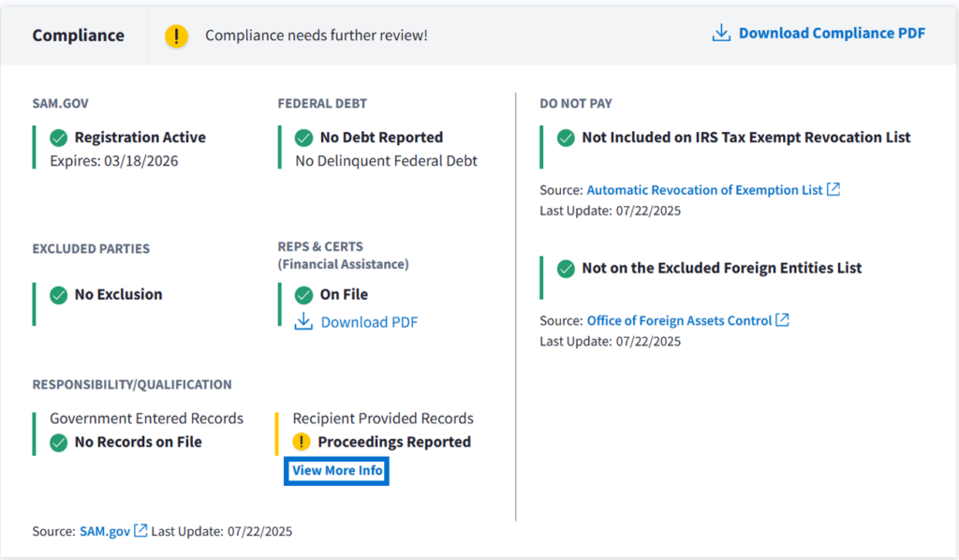
Task: Visit the Office of Foreign Assets Control link
Action: pyautogui.click(x=679, y=320)
